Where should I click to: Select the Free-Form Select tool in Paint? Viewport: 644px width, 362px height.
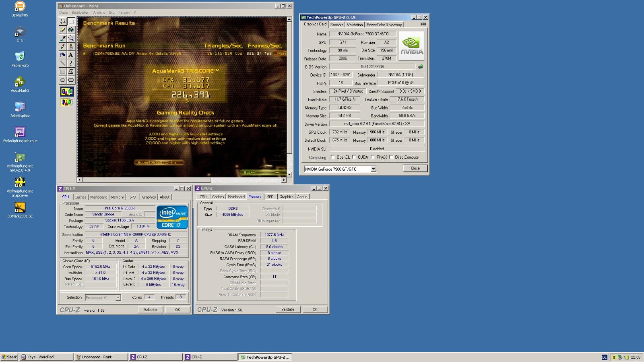click(x=62, y=21)
